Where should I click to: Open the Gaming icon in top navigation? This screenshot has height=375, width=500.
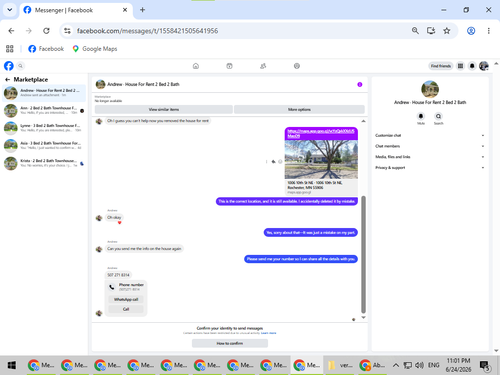point(297,66)
